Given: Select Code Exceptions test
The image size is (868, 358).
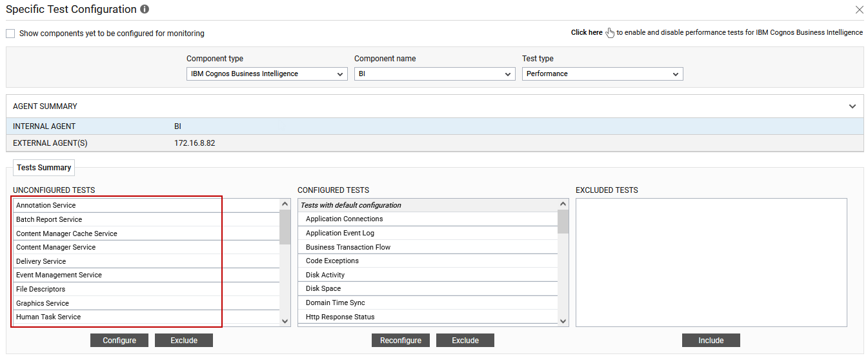Looking at the screenshot, I should [428, 261].
